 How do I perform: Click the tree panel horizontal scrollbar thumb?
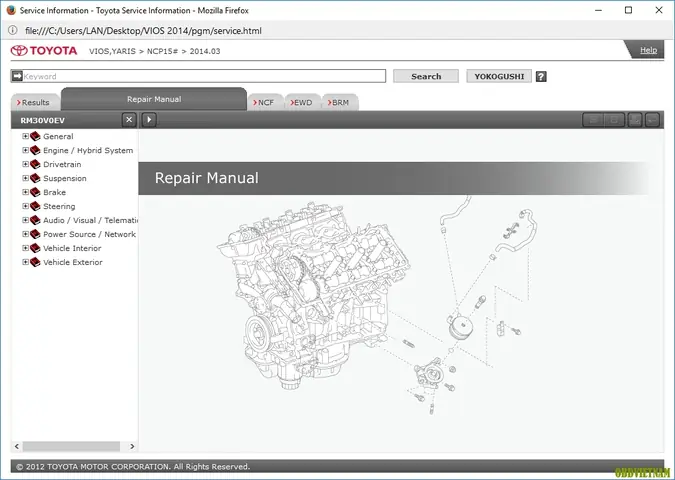[x=71, y=446]
